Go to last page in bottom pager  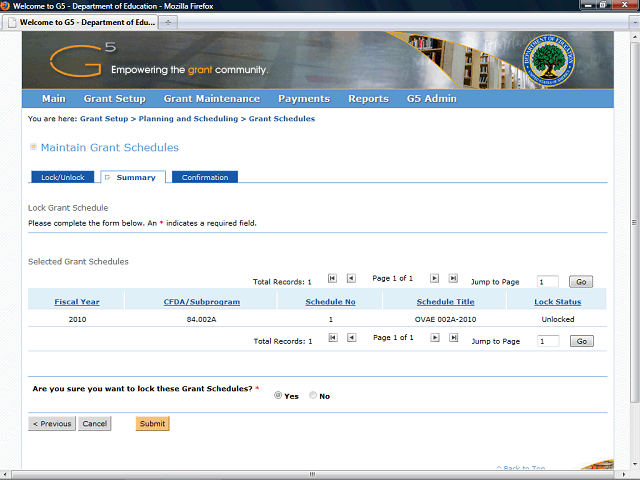(x=453, y=338)
